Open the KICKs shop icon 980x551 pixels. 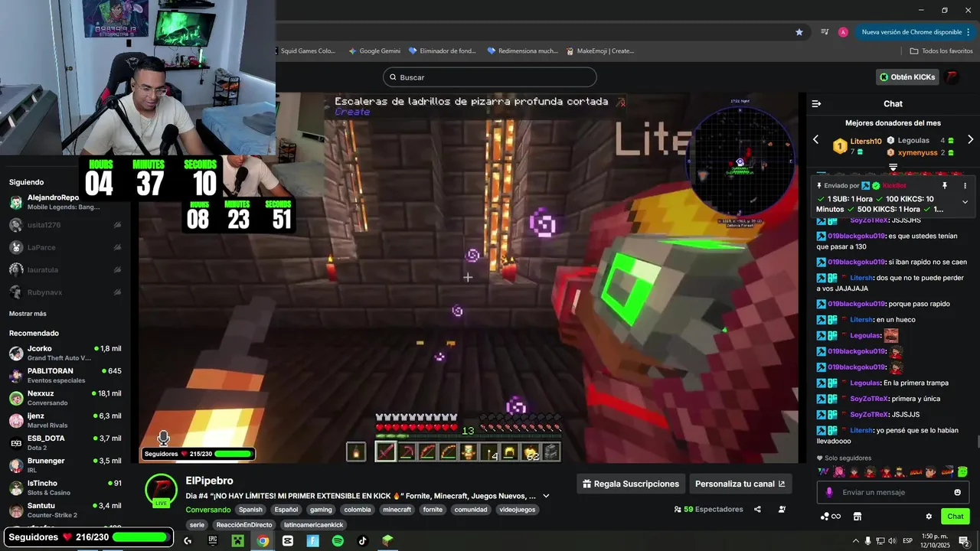(857, 517)
